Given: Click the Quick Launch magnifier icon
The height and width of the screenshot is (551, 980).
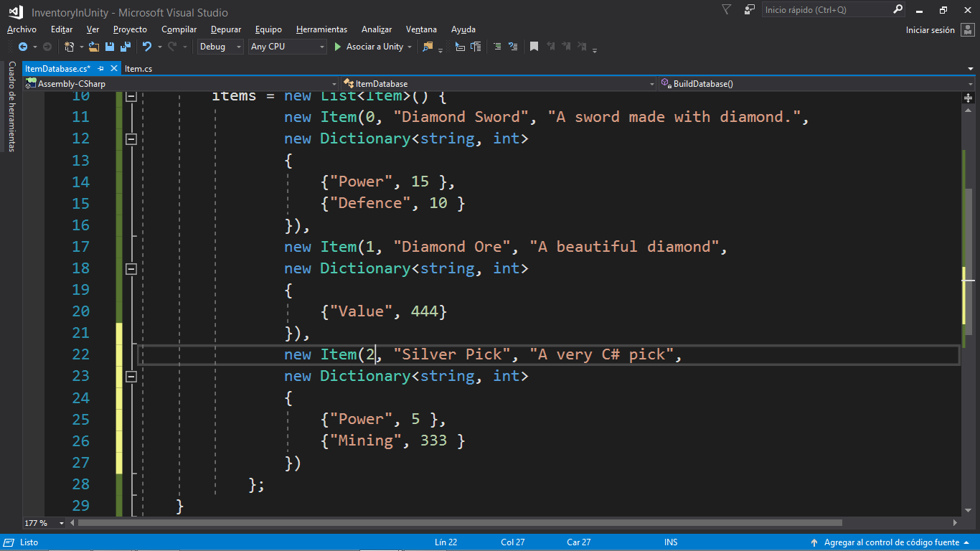Looking at the screenshot, I should pyautogui.click(x=897, y=9).
